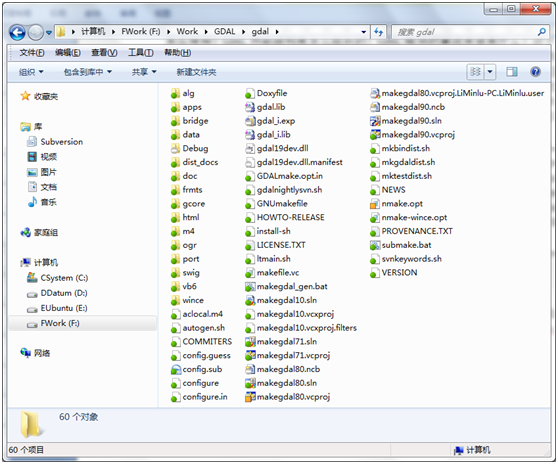Click the change view icon button

tap(475, 72)
